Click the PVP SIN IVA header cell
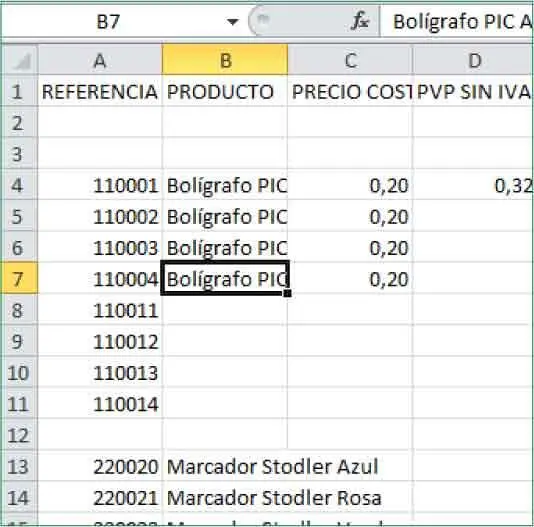Screen dimensions: 534x527 (473, 91)
